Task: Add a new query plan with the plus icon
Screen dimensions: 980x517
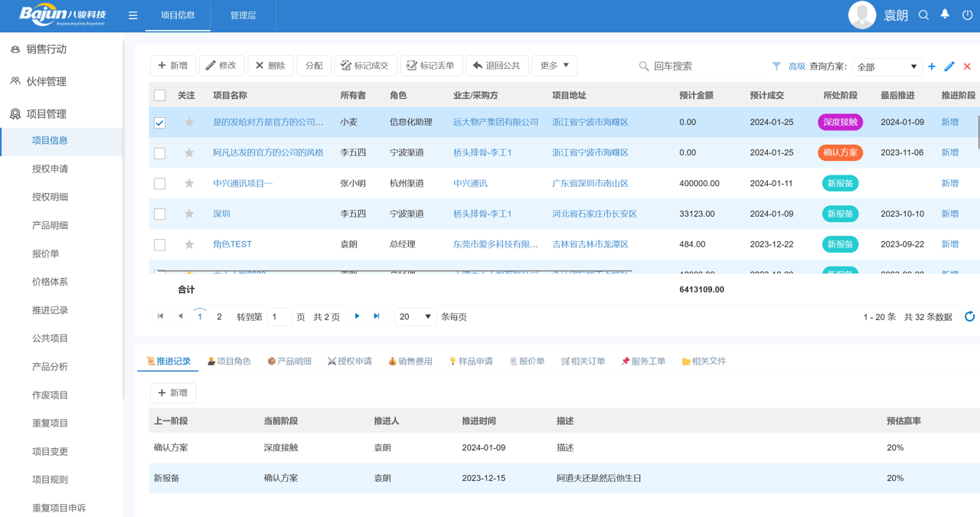Action: coord(932,67)
